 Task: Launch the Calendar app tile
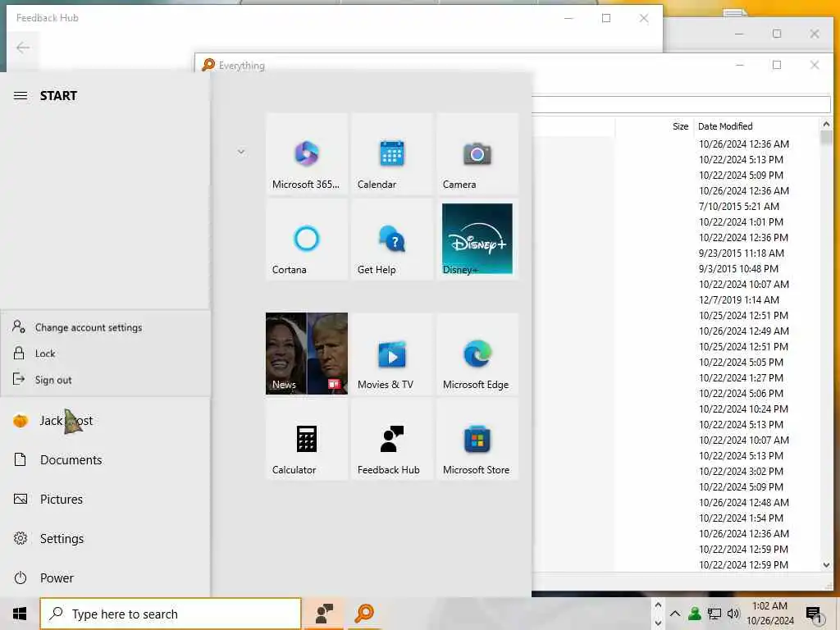pyautogui.click(x=391, y=153)
